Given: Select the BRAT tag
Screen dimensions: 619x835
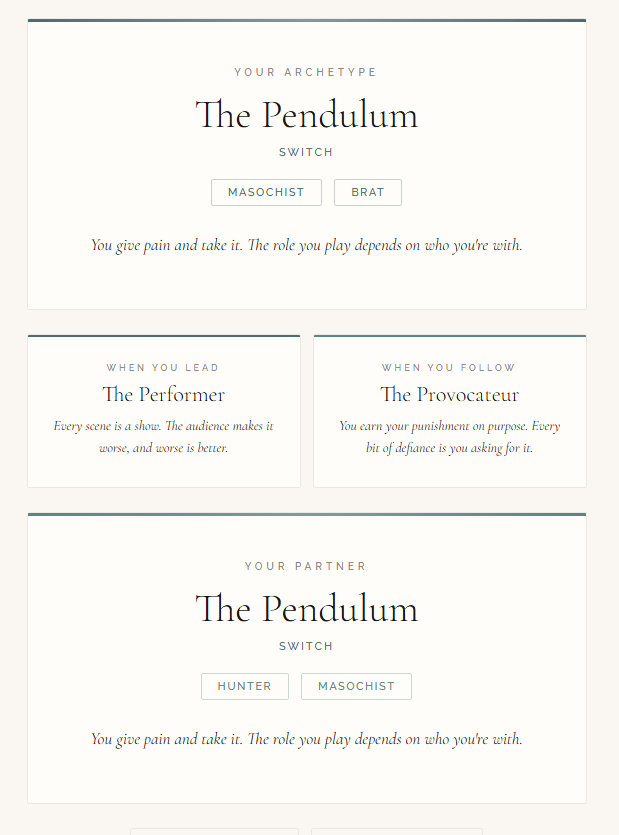Looking at the screenshot, I should [x=368, y=193].
